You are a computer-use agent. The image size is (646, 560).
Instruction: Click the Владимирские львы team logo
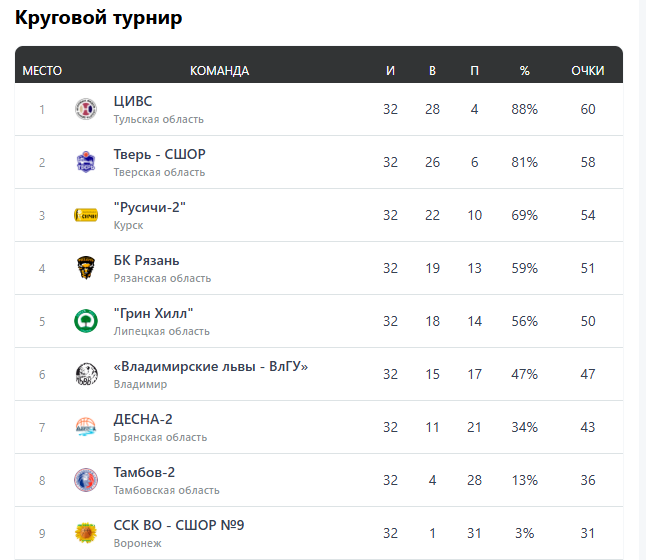[86, 374]
